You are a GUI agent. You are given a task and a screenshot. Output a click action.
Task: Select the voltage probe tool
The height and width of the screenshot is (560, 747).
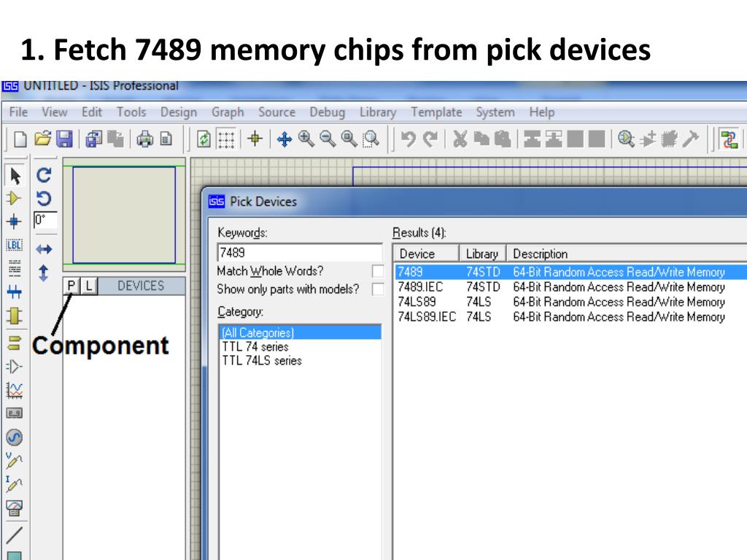point(14,460)
